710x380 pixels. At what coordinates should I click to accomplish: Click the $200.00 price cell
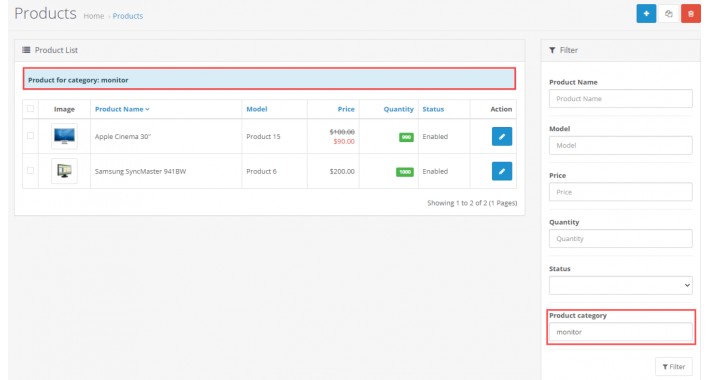[342, 171]
